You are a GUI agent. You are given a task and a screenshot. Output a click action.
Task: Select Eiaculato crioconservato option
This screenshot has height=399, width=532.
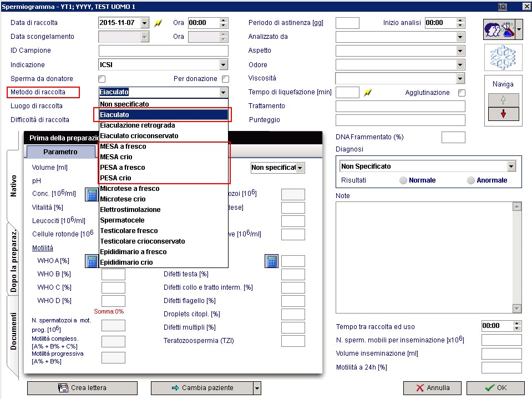[x=164, y=136]
